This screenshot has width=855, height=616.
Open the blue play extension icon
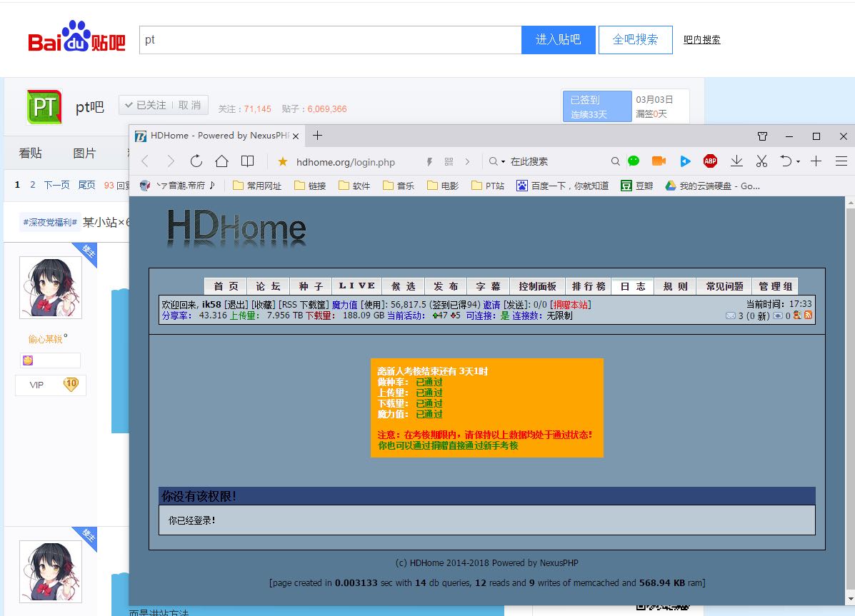(686, 161)
